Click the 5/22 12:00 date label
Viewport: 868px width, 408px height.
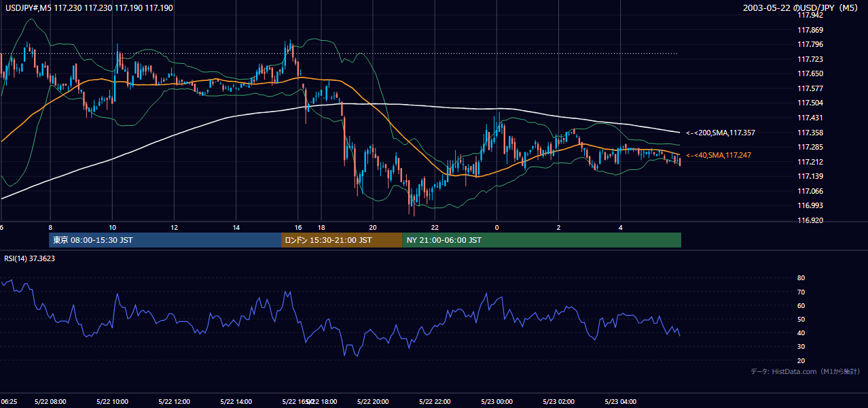[x=173, y=402]
